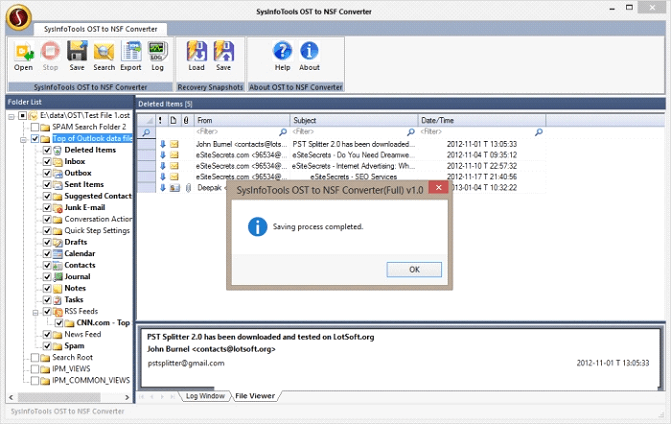671x424 pixels.
Task: Sort by the Date/Time column header
Action: [x=481, y=120]
